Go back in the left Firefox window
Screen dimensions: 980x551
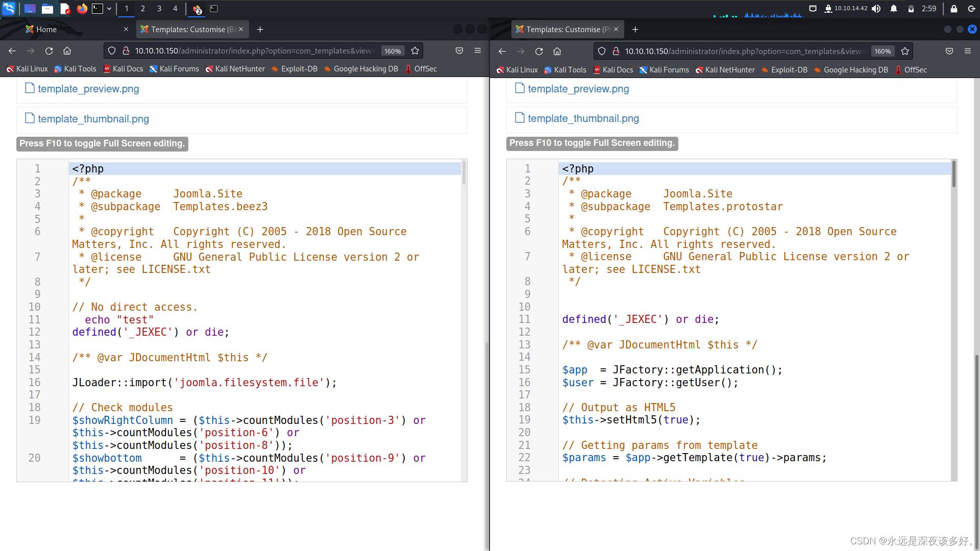pyautogui.click(x=12, y=51)
